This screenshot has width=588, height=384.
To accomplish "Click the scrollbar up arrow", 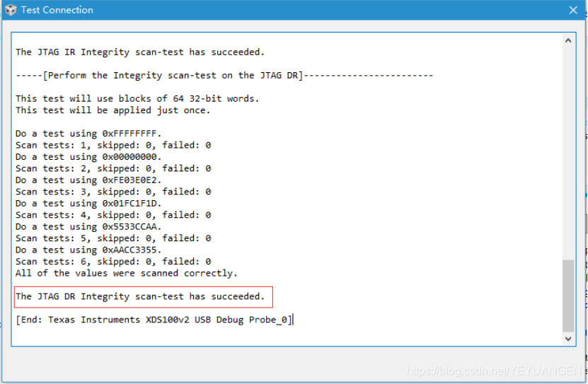I will [568, 41].
